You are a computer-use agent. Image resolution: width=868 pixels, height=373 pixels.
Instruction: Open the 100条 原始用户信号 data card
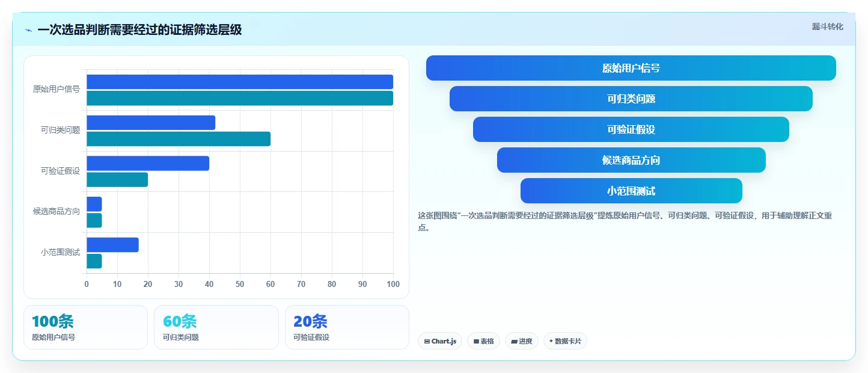point(85,327)
